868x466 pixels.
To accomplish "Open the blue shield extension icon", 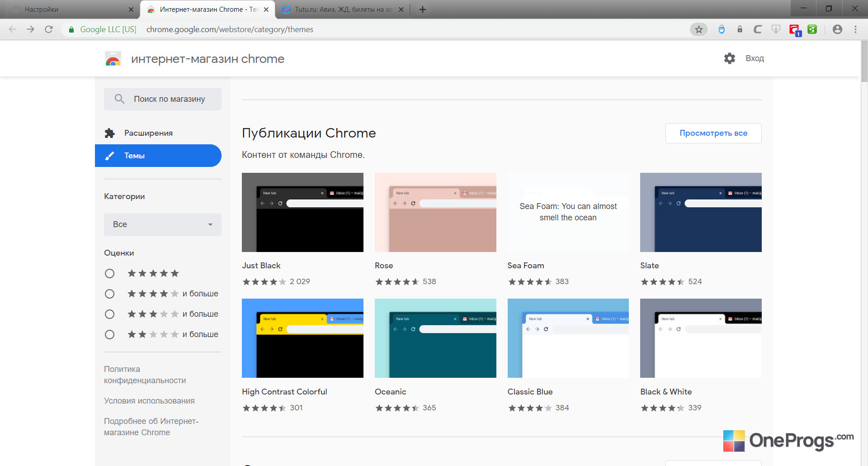I will point(722,29).
